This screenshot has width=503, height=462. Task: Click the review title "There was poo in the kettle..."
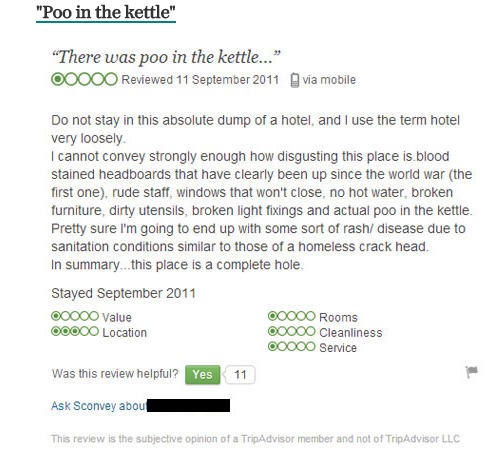(166, 57)
